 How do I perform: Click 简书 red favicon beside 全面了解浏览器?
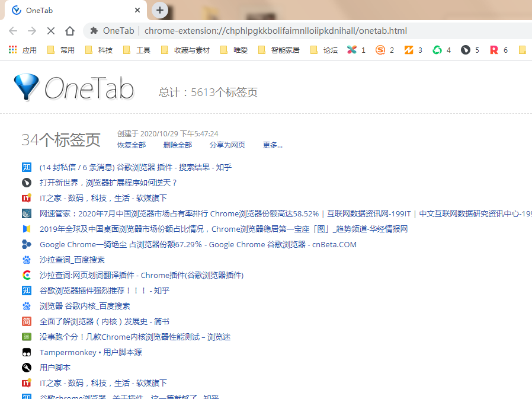pos(27,321)
